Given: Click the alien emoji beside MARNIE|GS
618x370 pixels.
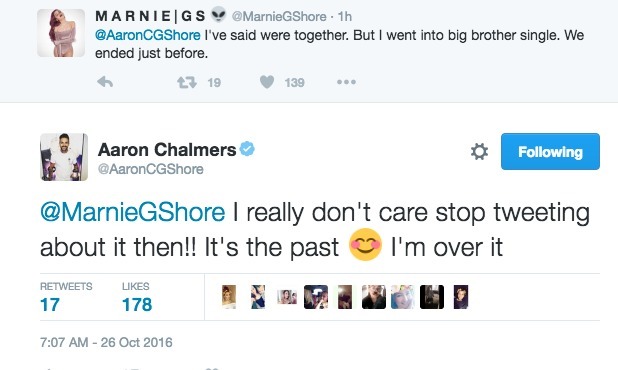Looking at the screenshot, I should 218,15.
